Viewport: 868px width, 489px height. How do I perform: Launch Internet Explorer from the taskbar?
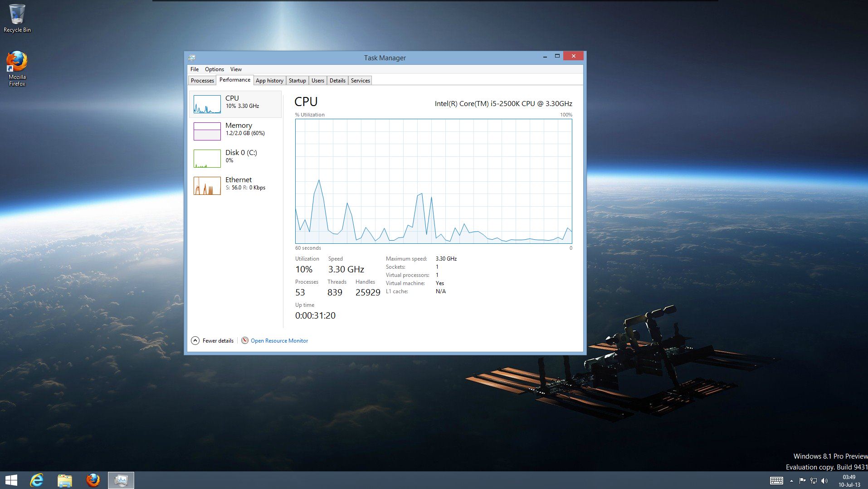(x=37, y=480)
